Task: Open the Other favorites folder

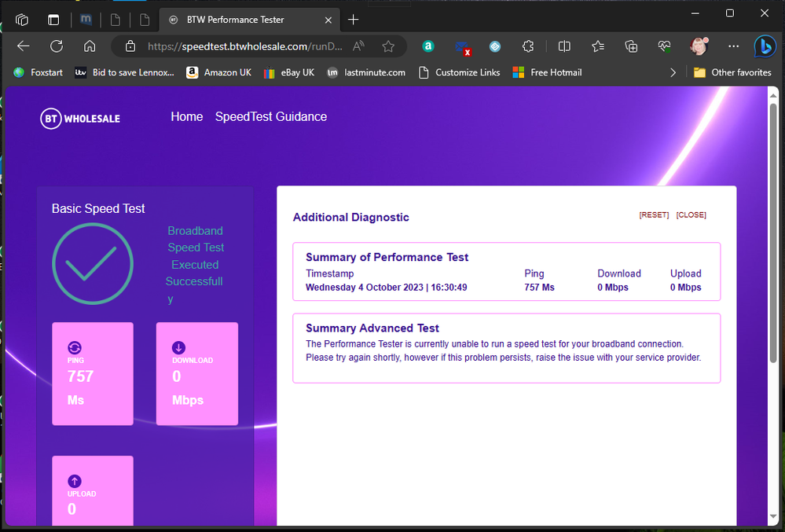Action: (x=732, y=72)
